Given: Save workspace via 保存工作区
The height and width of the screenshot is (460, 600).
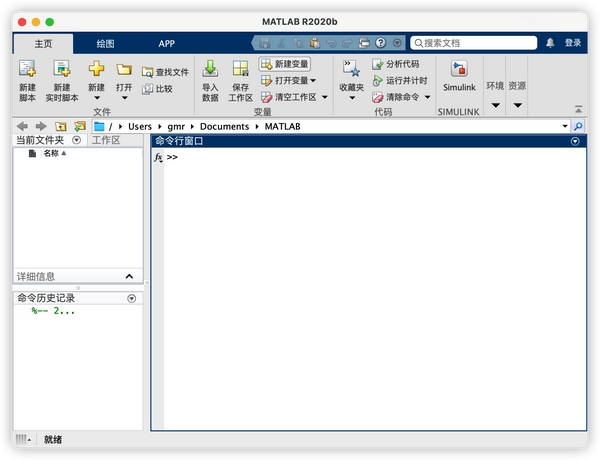Looking at the screenshot, I should [240, 81].
